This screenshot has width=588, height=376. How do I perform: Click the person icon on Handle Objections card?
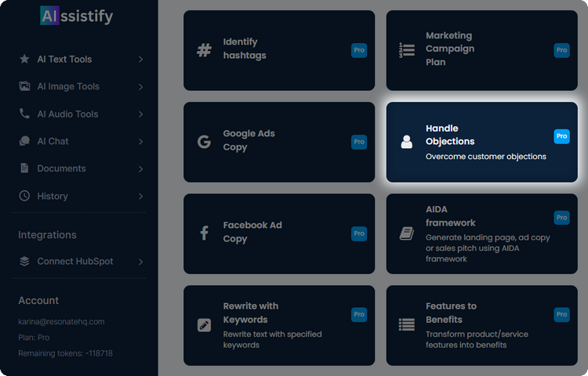pyautogui.click(x=406, y=142)
